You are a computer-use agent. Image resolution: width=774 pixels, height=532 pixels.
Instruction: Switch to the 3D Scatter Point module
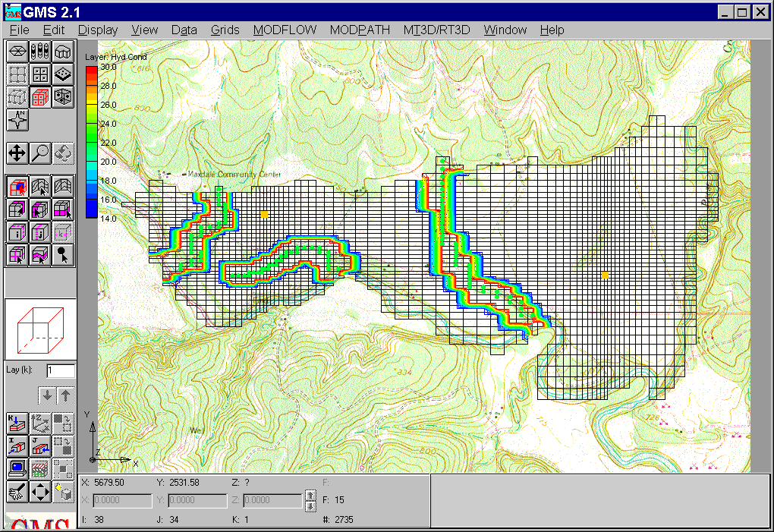[x=63, y=97]
